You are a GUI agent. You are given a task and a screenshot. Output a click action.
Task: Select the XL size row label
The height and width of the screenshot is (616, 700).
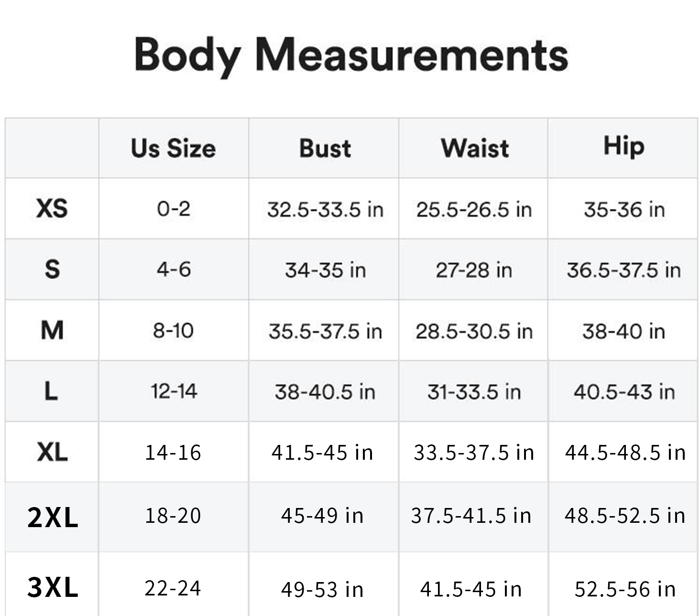52,452
